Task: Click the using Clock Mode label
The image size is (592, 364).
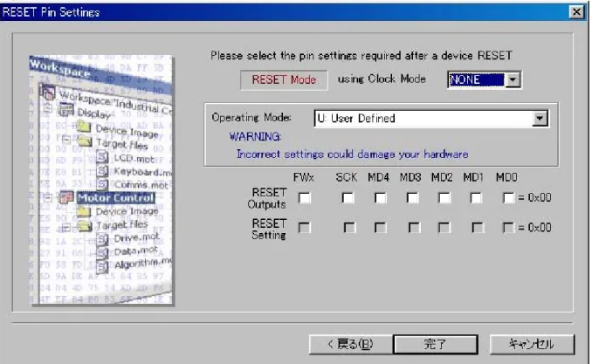Action: tap(382, 79)
